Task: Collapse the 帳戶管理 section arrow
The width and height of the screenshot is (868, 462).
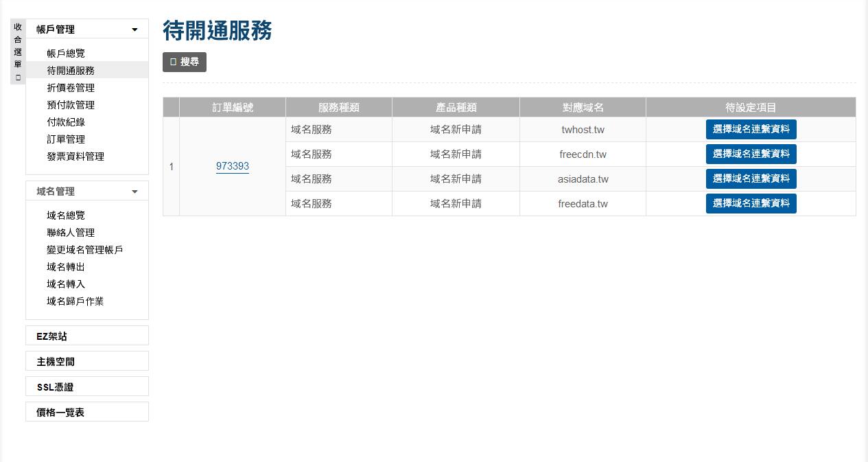Action: coord(134,30)
